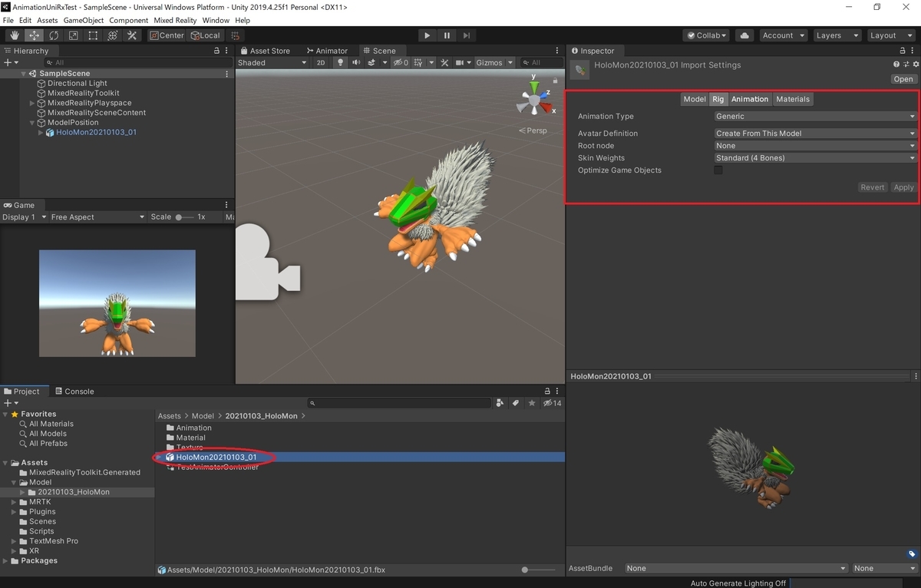
Task: Click the Apply button
Action: [904, 187]
